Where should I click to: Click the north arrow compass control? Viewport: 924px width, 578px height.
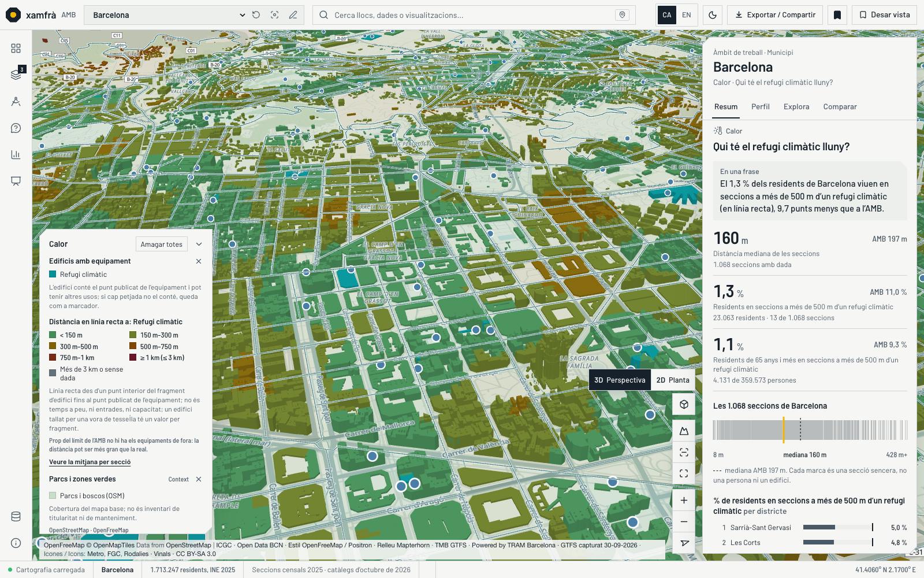(684, 543)
